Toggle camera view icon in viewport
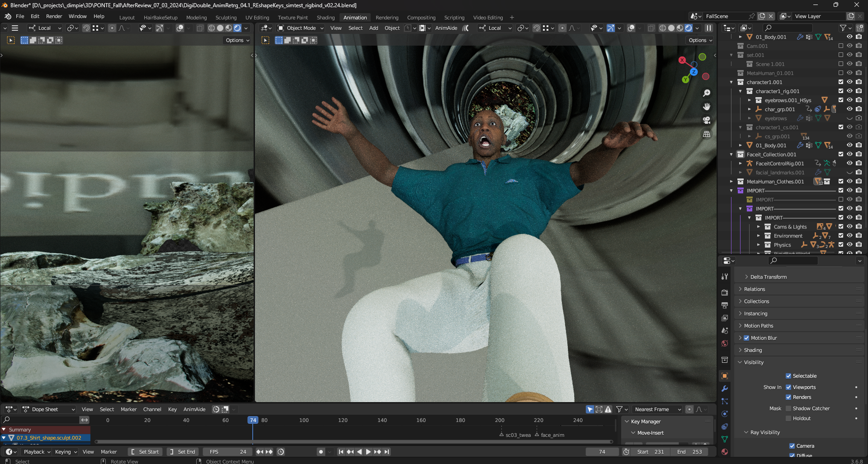The image size is (868, 464). pyautogui.click(x=707, y=121)
